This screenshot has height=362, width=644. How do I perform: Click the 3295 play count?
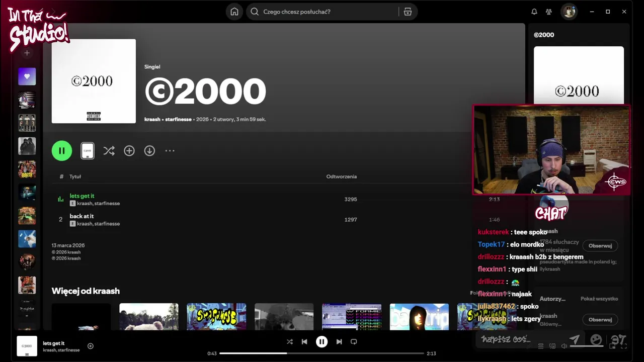point(351,200)
